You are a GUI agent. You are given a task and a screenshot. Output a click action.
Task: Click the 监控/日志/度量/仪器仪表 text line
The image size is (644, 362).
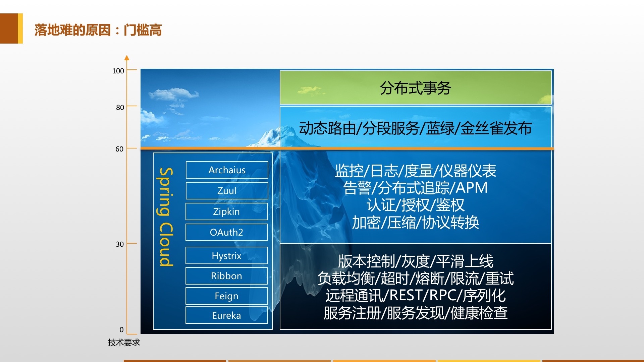[415, 171]
